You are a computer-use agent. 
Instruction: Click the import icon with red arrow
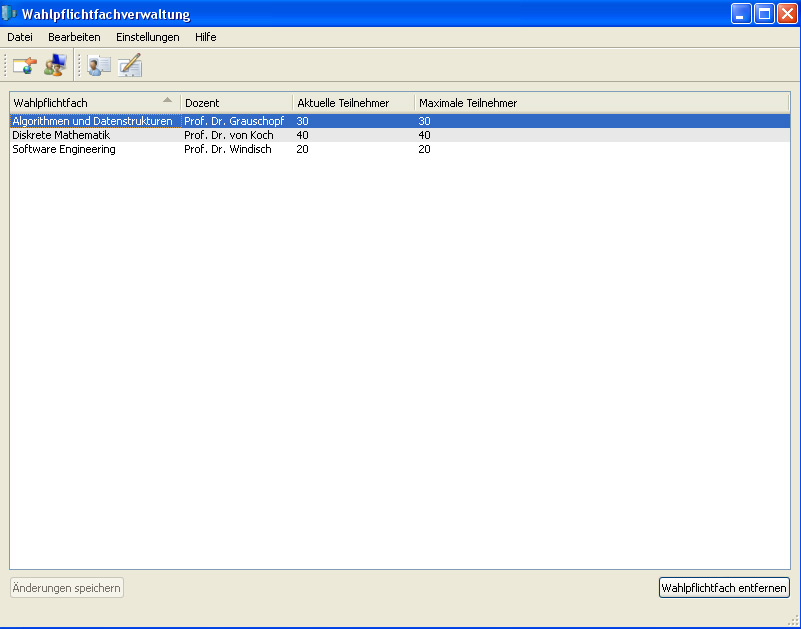[x=24, y=66]
